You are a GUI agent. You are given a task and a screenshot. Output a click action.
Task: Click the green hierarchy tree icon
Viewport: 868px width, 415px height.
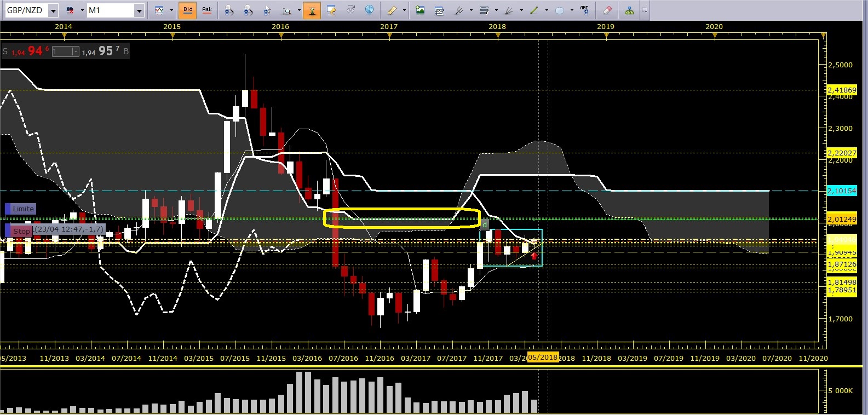[x=629, y=10]
